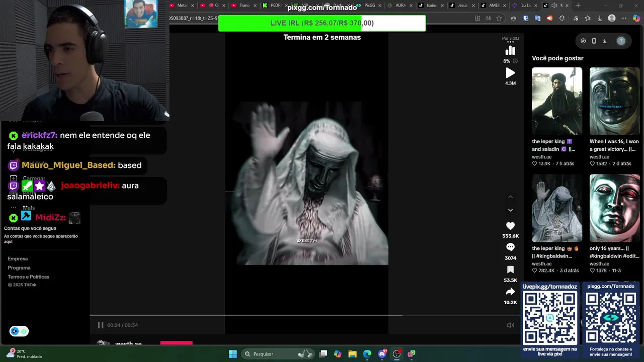644x362 pixels.
Task: Open TikTok coins icon in top pill
Action: [583, 41]
